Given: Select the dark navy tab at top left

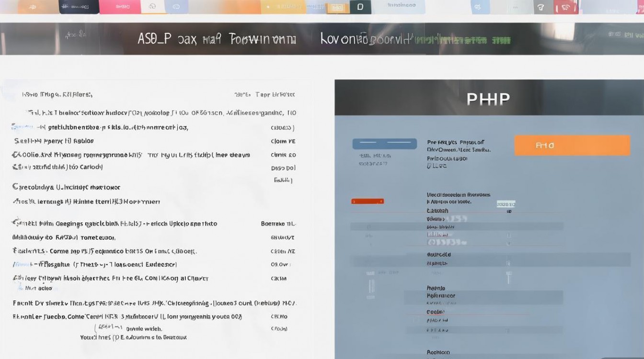Looking at the screenshot, I should coord(79,7).
